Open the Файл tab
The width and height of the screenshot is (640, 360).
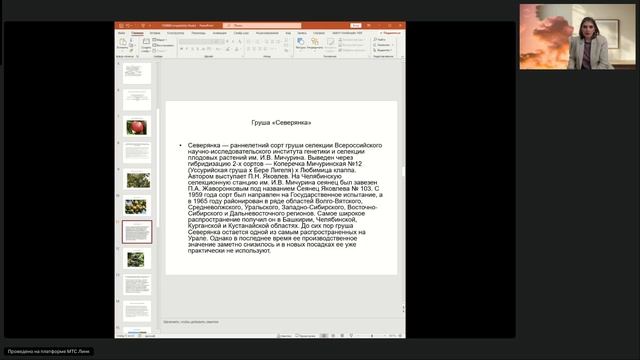[121, 33]
